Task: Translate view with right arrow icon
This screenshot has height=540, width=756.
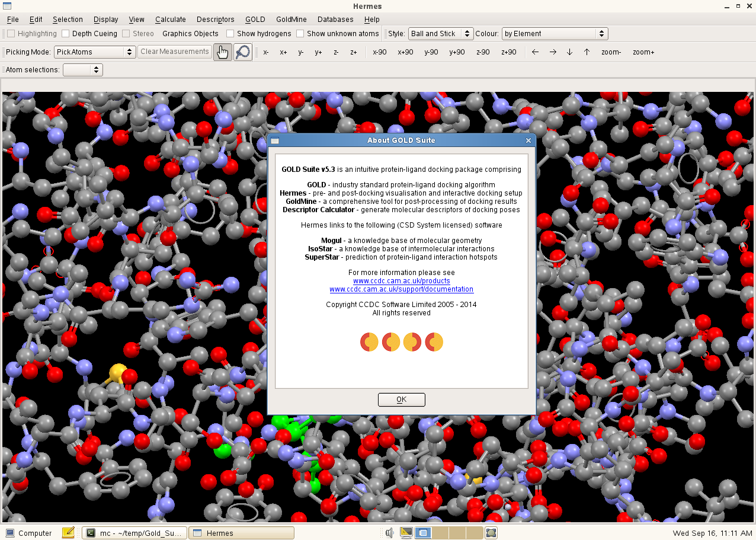Action: [553, 52]
